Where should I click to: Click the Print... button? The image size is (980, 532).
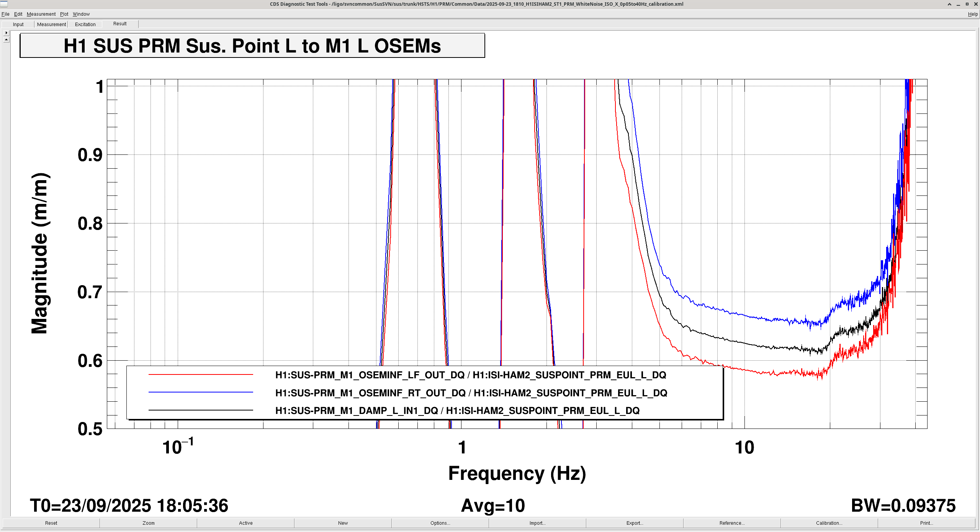tap(926, 523)
